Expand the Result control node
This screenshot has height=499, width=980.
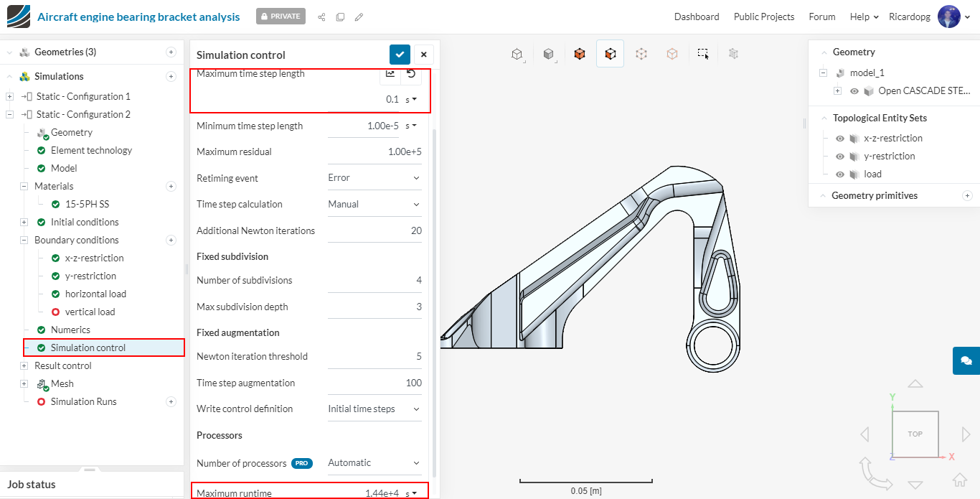(x=24, y=365)
